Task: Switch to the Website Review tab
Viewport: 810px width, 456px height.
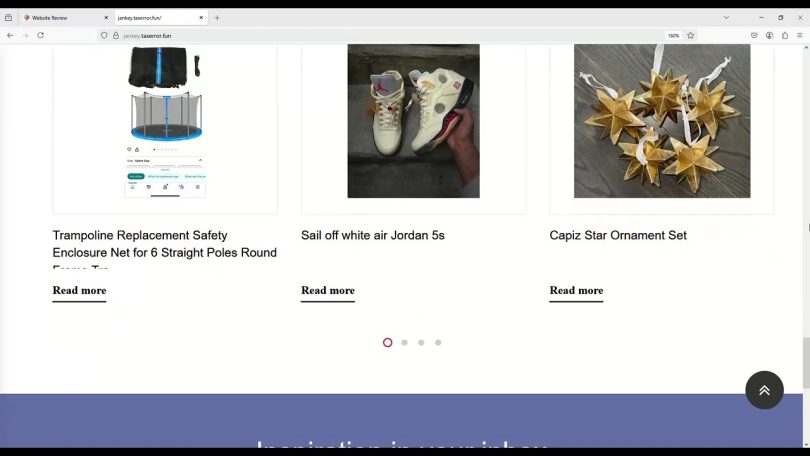Action: [66, 18]
